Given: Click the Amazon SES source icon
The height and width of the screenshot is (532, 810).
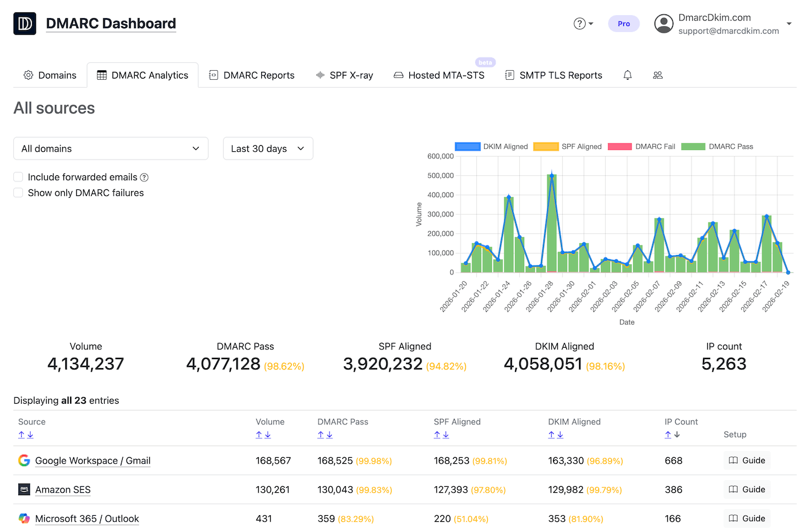Looking at the screenshot, I should pos(24,489).
